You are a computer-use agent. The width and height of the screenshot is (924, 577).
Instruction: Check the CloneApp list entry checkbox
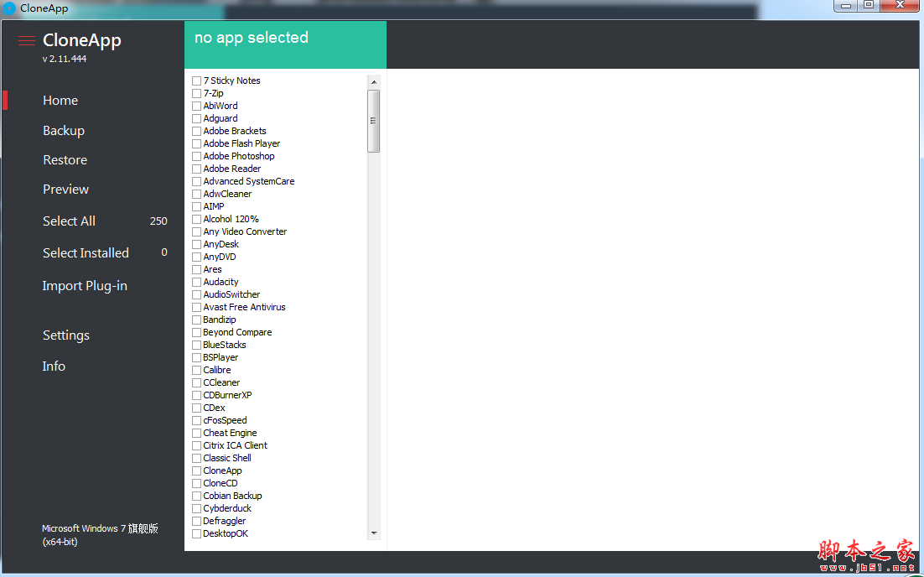(197, 470)
